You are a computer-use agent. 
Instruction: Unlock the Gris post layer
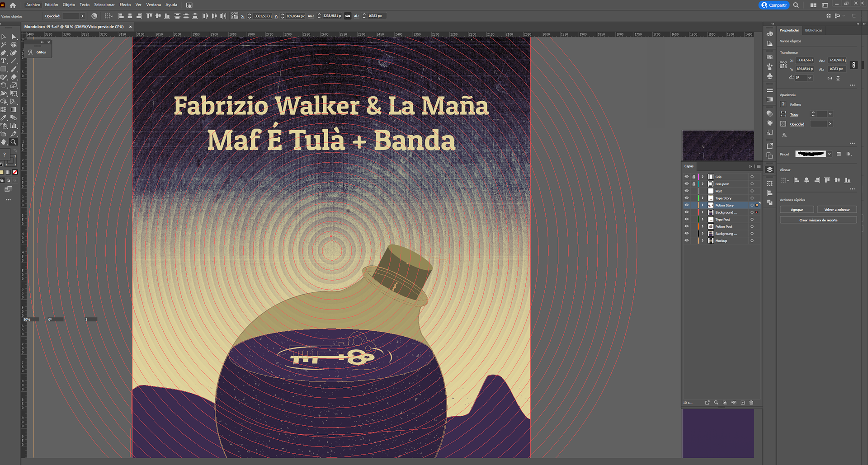click(x=694, y=184)
